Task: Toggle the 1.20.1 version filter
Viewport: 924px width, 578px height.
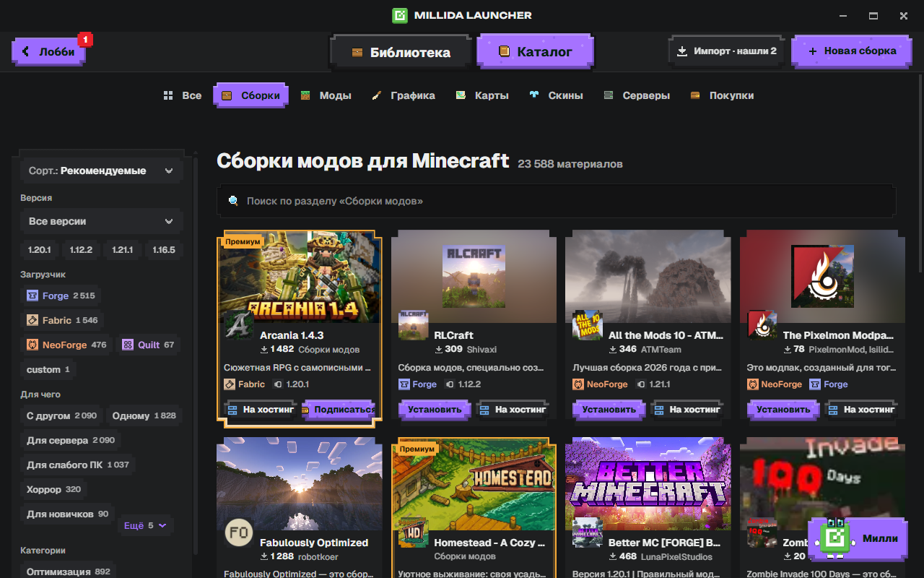Action: click(39, 250)
